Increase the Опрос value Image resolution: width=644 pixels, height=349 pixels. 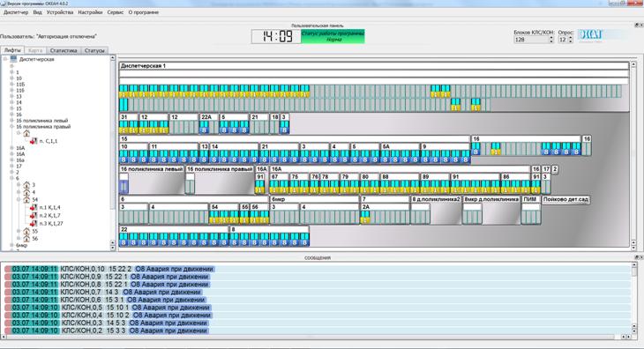(571, 38)
